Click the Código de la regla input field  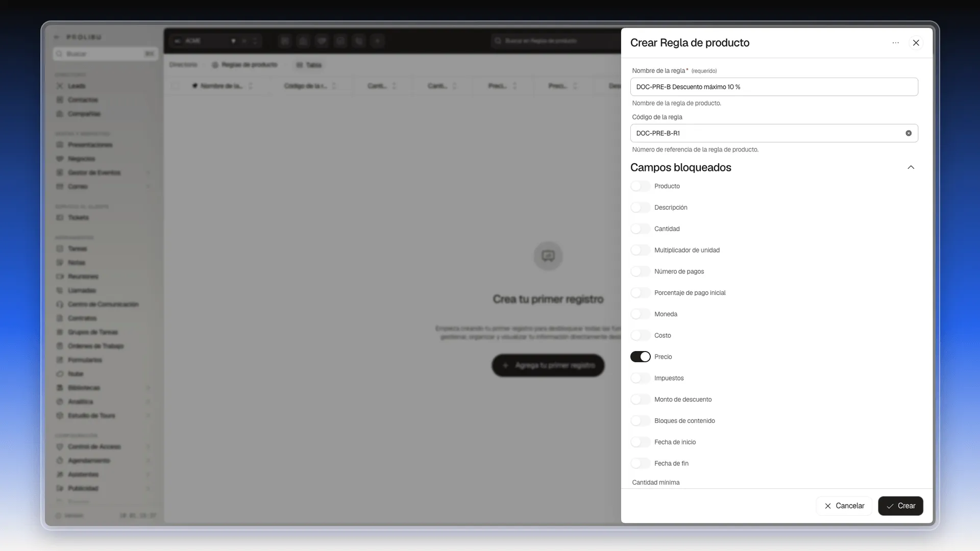tap(774, 133)
